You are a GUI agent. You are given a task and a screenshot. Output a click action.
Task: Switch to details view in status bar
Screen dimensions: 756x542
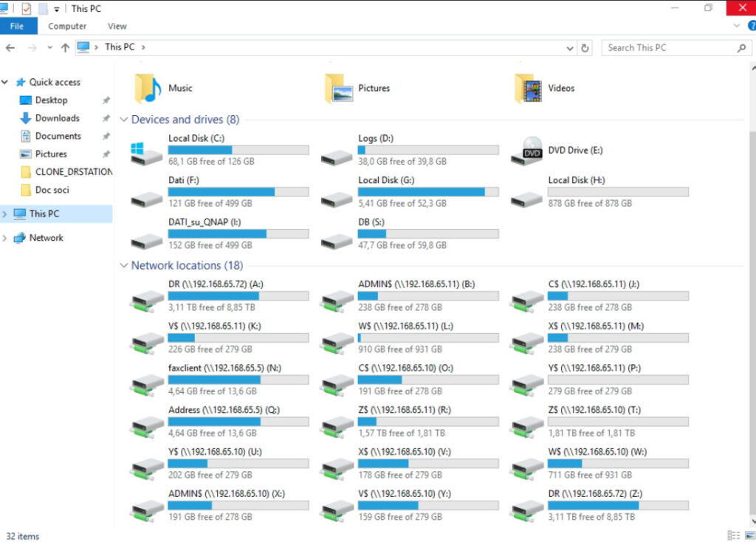733,535
